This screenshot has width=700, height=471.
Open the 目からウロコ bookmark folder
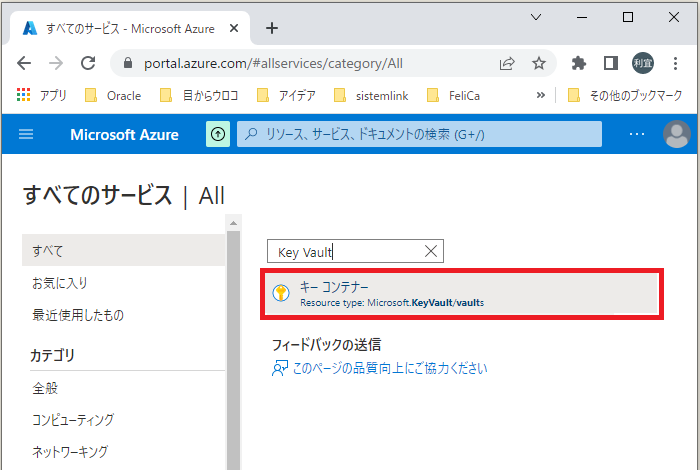click(200, 96)
